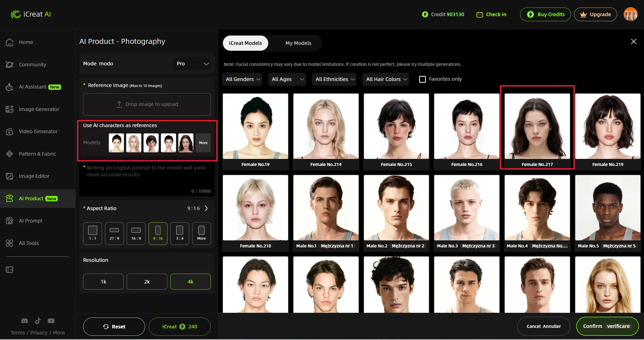644x340 pixels.
Task: Open the YouTube icon link
Action: click(x=51, y=321)
